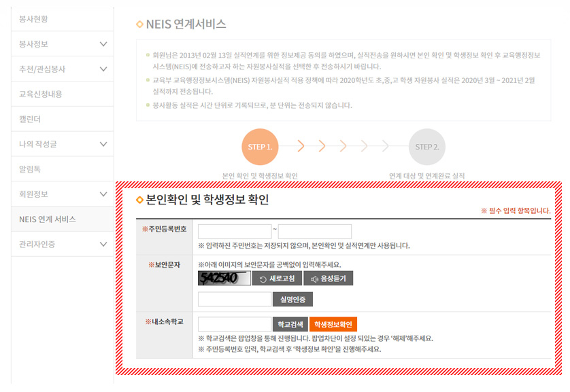The height and width of the screenshot is (392, 570).
Task: Click the speaker icon in 음성듣기
Action: coord(314,279)
